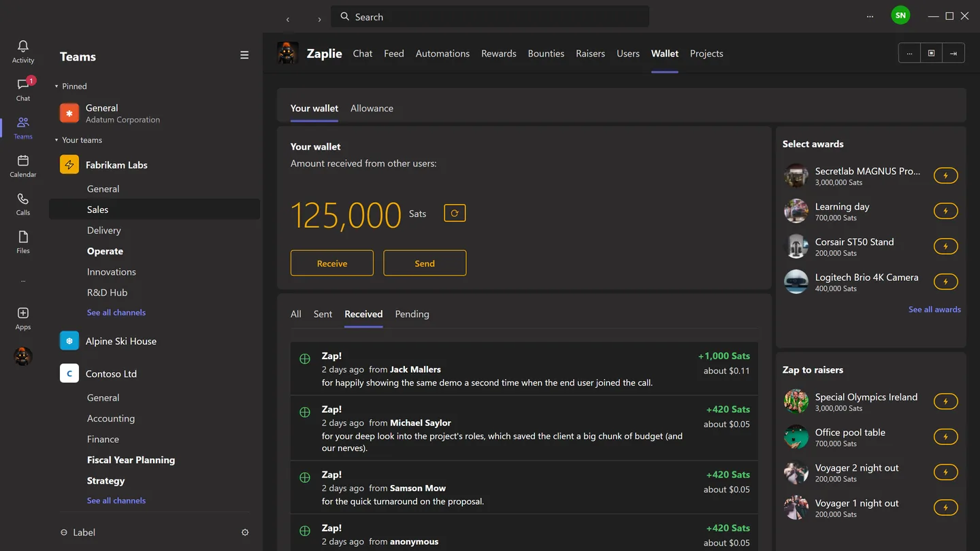Collapse the Pinned section
Screen dimensions: 980x551
56,86
